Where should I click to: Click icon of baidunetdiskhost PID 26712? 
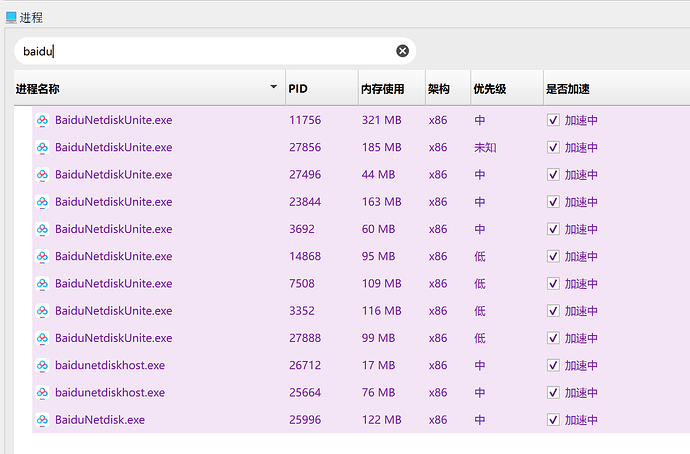(x=42, y=366)
